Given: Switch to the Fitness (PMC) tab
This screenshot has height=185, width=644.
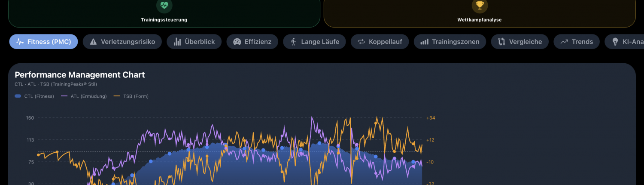Looking at the screenshot, I should 43,42.
